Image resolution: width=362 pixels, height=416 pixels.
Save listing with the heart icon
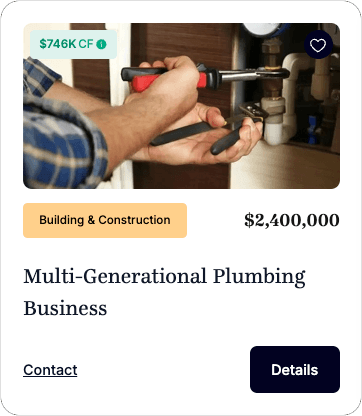[318, 45]
